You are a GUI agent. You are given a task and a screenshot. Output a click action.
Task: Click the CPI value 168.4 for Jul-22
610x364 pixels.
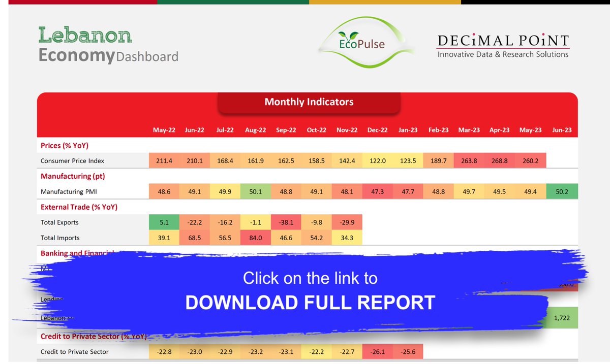click(225, 161)
